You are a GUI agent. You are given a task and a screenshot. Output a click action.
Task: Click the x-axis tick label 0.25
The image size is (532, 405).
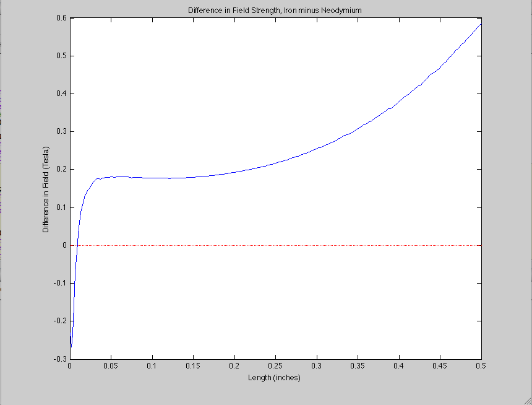pyautogui.click(x=275, y=367)
